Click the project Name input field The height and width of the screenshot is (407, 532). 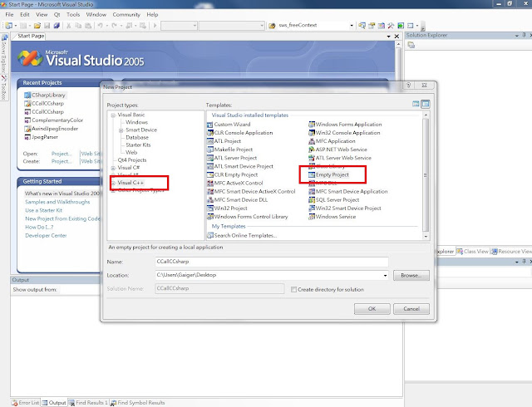click(x=272, y=262)
